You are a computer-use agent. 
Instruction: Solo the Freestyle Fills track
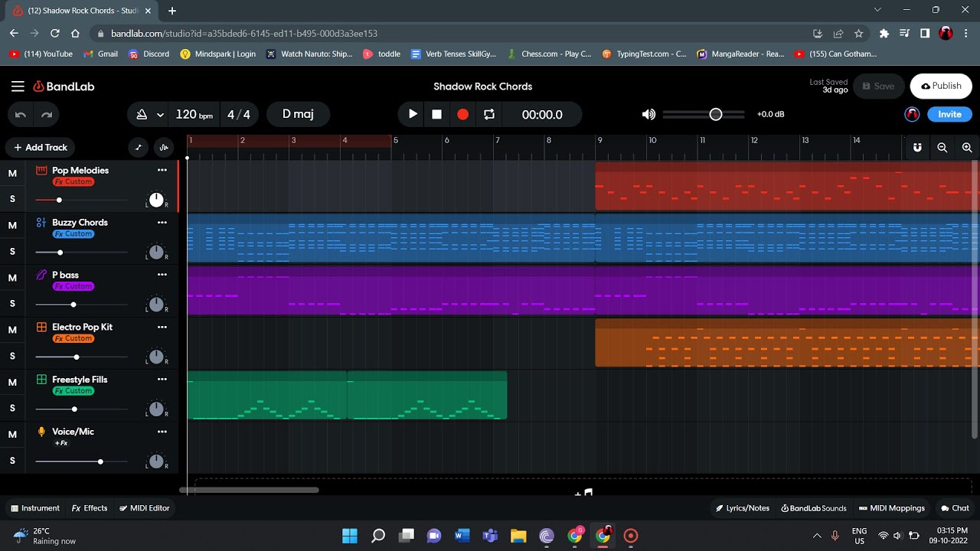pyautogui.click(x=12, y=408)
